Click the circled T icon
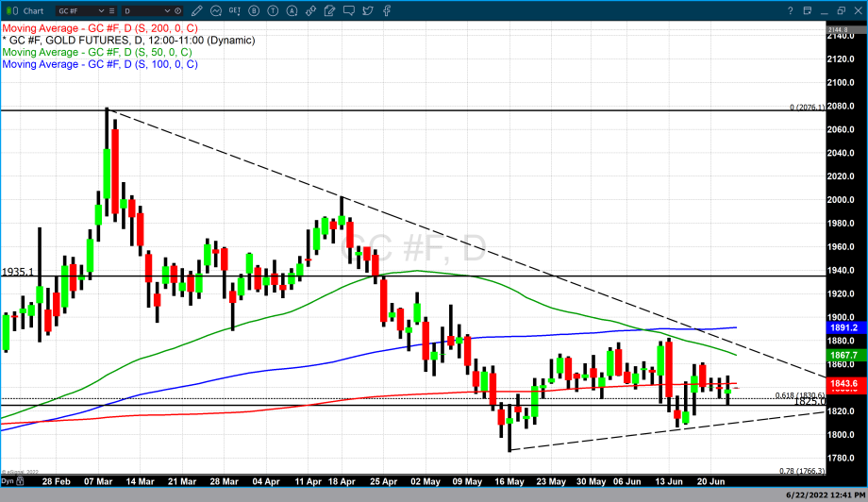Viewport: 868px width, 502px height. (273, 10)
